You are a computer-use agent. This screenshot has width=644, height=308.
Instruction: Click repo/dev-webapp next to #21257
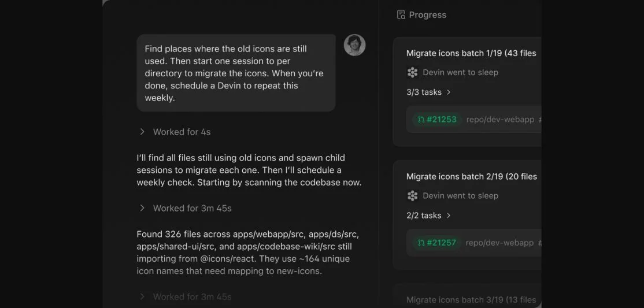499,243
